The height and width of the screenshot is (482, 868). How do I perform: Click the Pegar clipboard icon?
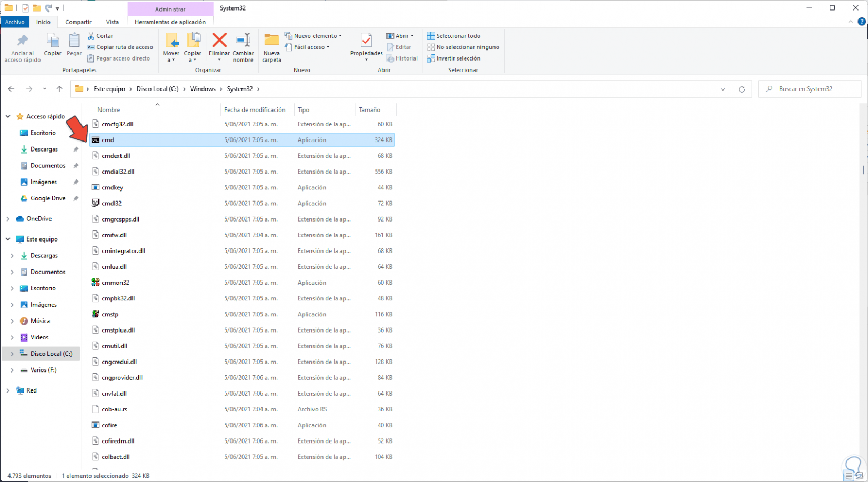[x=75, y=41]
